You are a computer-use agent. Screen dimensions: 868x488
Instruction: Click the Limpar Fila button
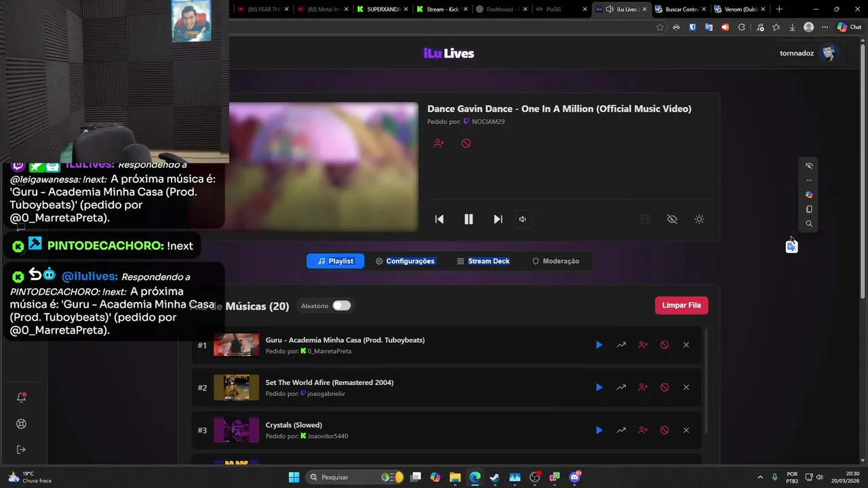pos(682,305)
